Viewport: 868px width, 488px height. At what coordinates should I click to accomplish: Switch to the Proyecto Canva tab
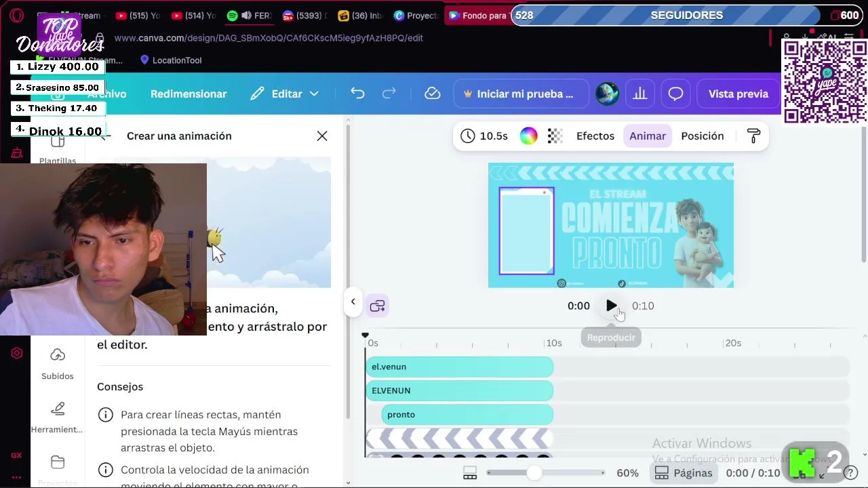click(x=416, y=15)
